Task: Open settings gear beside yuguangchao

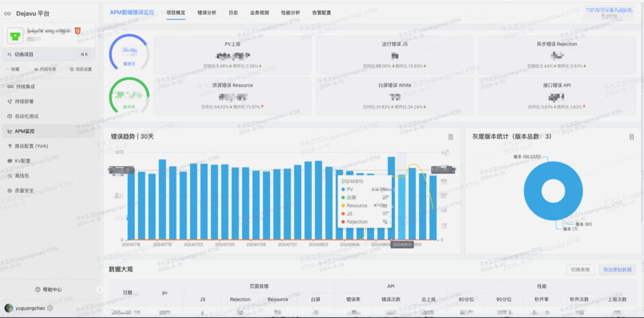Action: (50, 308)
